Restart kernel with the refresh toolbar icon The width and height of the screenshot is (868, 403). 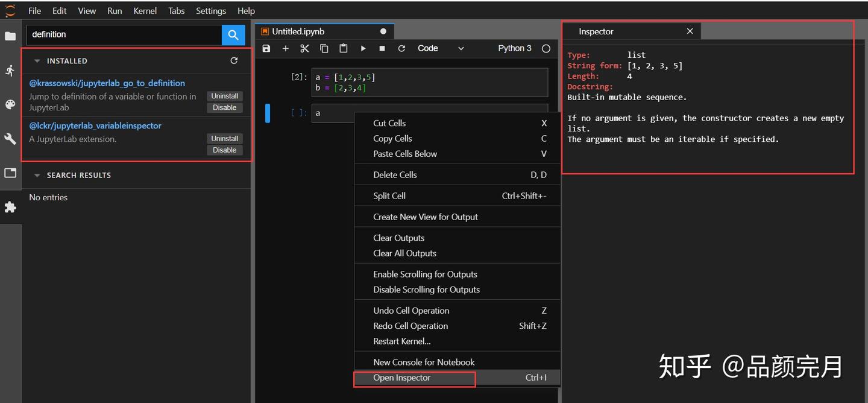(x=401, y=48)
